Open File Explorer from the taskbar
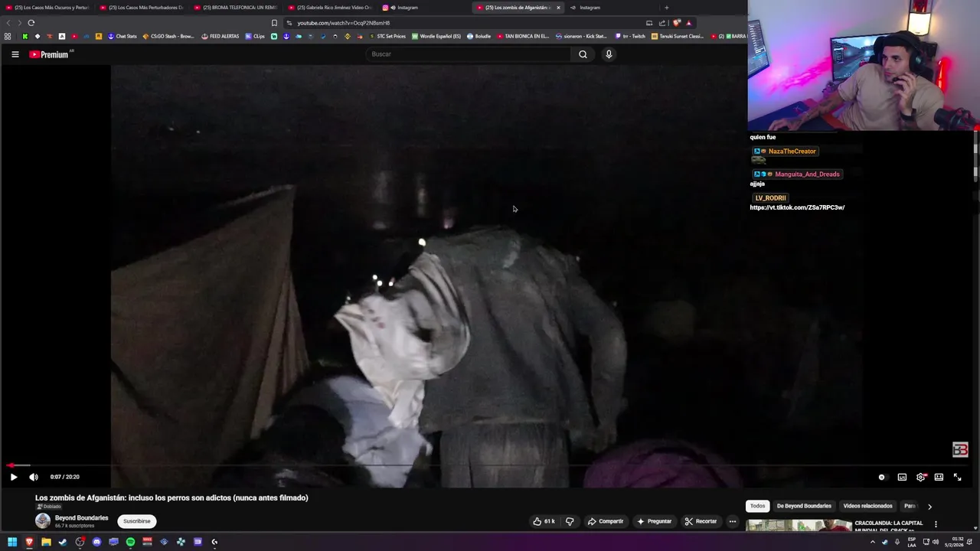Screen dimensions: 980x551 (x=46, y=542)
